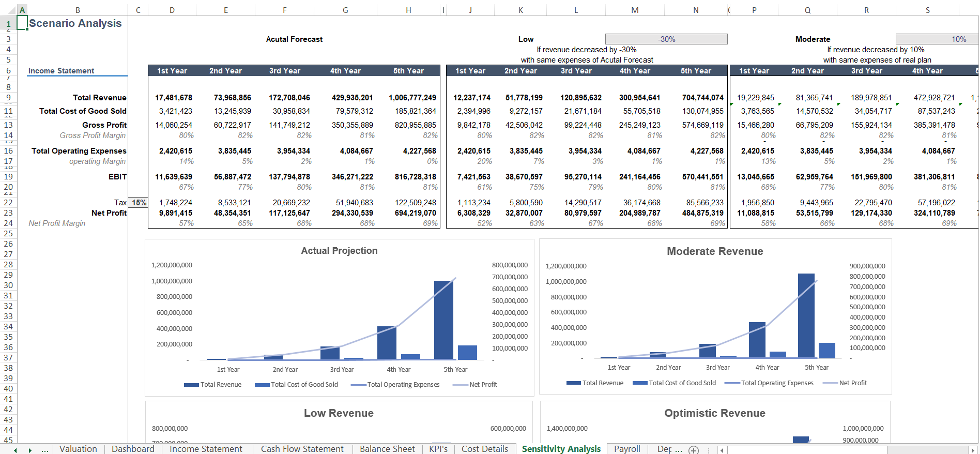980x454 pixels.
Task: Open the Dashboard sheet tab
Action: (133, 449)
